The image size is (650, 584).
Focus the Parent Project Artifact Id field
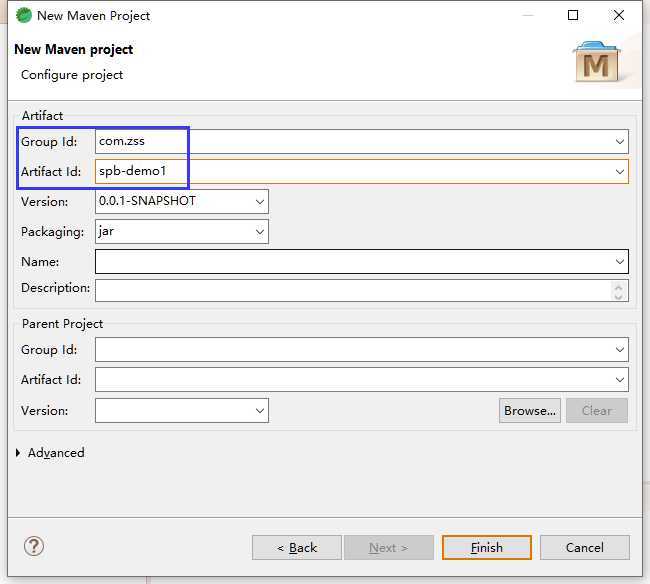point(361,379)
